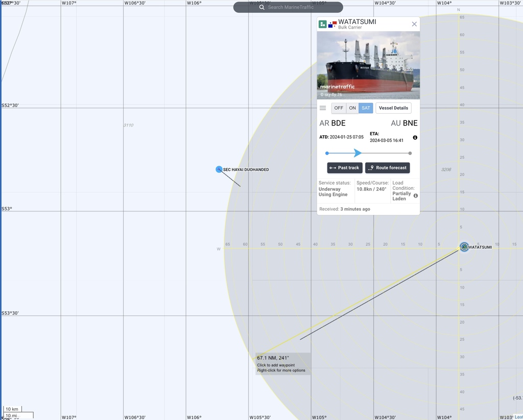Select the WATATSUMI vessel marker on map
This screenshot has width=523, height=420.
[x=464, y=247]
